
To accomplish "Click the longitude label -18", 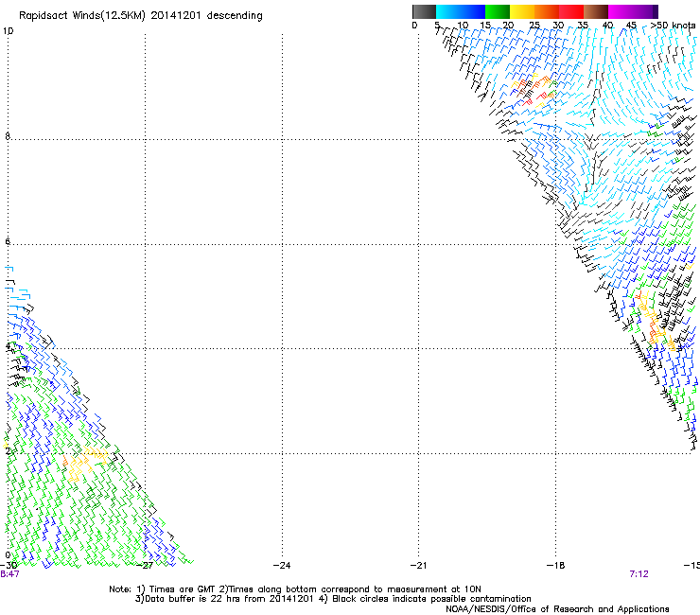I will coord(556,566).
